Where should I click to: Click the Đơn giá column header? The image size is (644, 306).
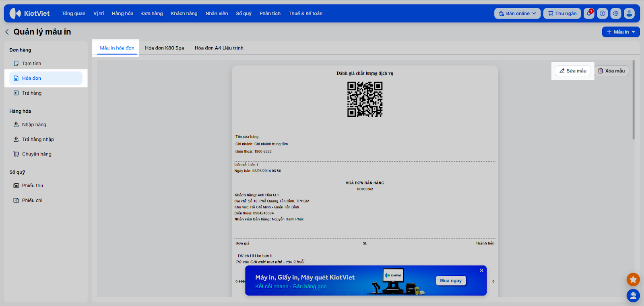coord(242,243)
